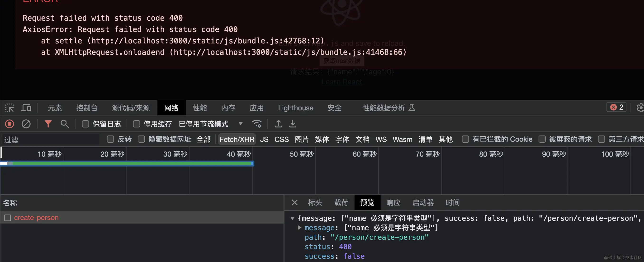Viewport: 644px width, 262px height.
Task: Open the 已停用节流模式 throttling dropdown
Action: point(211,124)
